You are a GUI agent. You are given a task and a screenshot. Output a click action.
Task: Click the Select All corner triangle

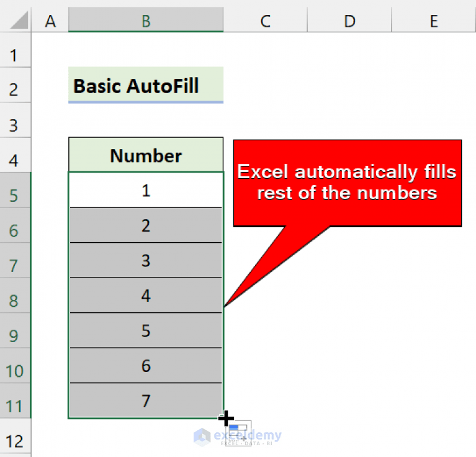(x=19, y=20)
